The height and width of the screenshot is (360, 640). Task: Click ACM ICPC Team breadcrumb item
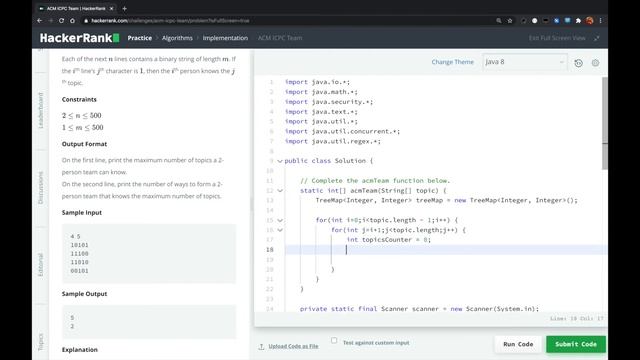coord(280,38)
